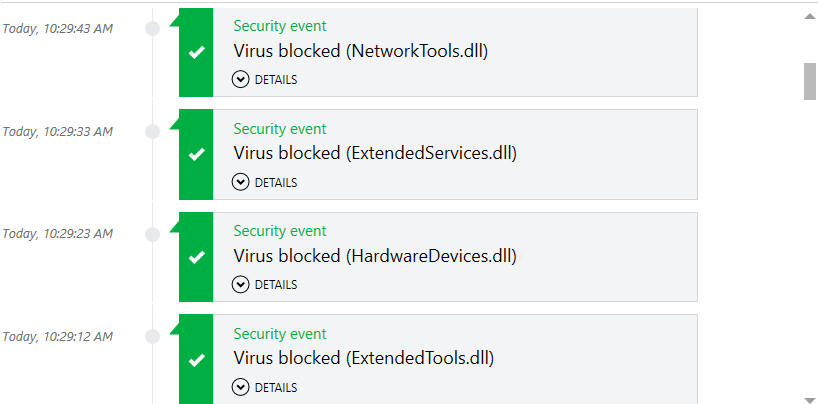Viewport: 818px width, 404px height.
Task: Click the timeline dot at 10:29:23 AM
Action: point(152,234)
